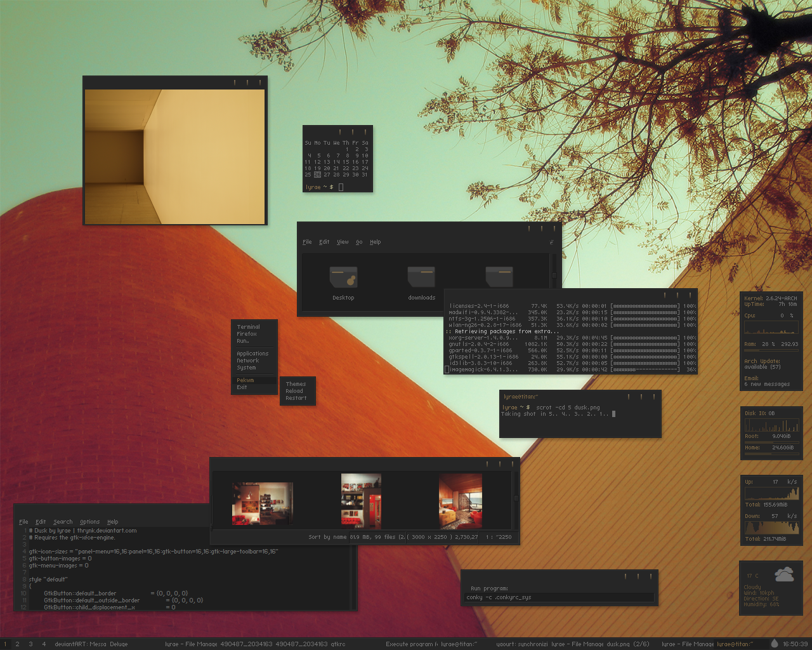812x650 pixels.
Task: Open the Desktop folder icon
Action: click(x=343, y=277)
